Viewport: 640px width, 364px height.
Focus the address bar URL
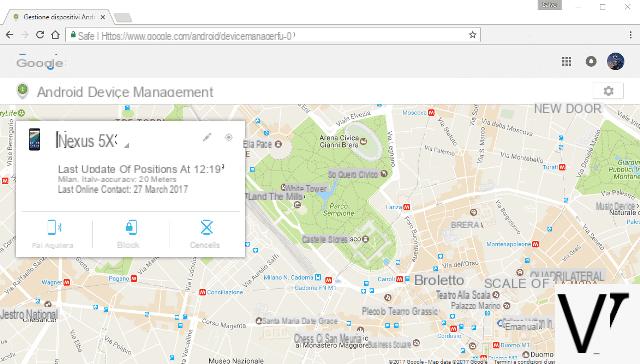pos(269,36)
